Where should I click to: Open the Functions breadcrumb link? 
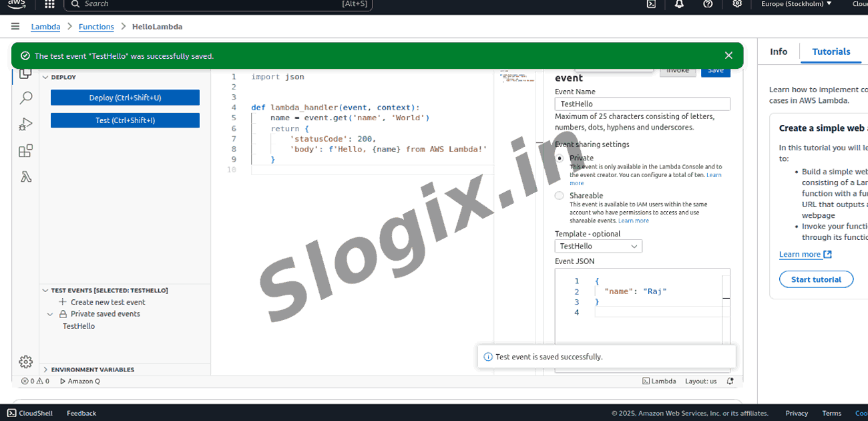[96, 27]
